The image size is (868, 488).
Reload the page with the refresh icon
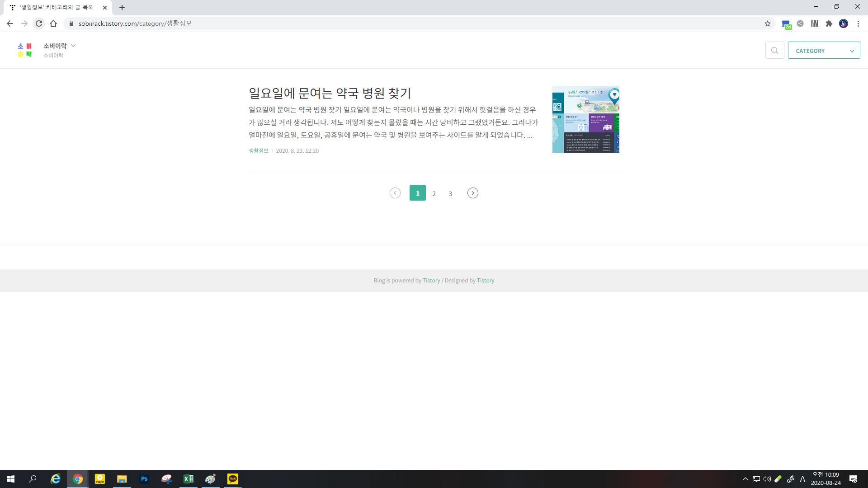[39, 23]
